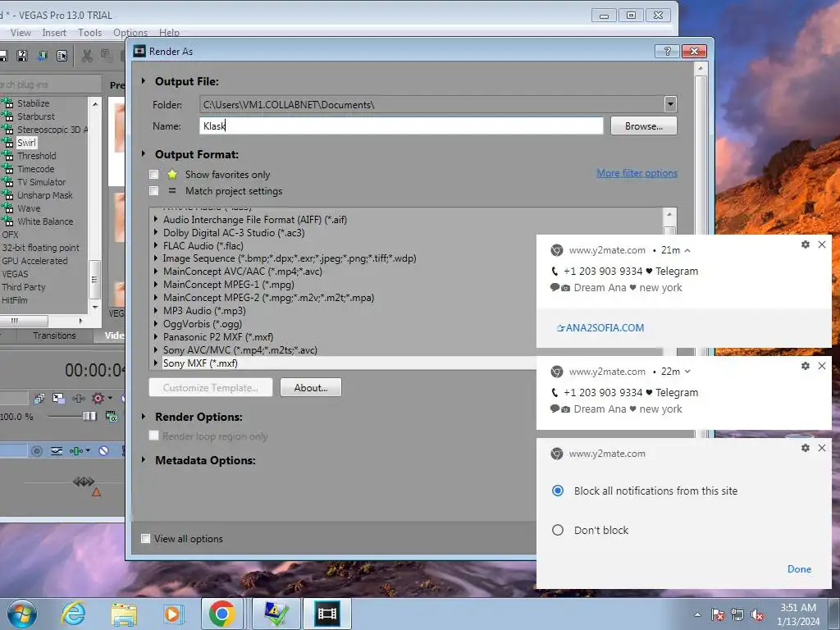840x630 pixels.
Task: Click the About... button
Action: 310,387
